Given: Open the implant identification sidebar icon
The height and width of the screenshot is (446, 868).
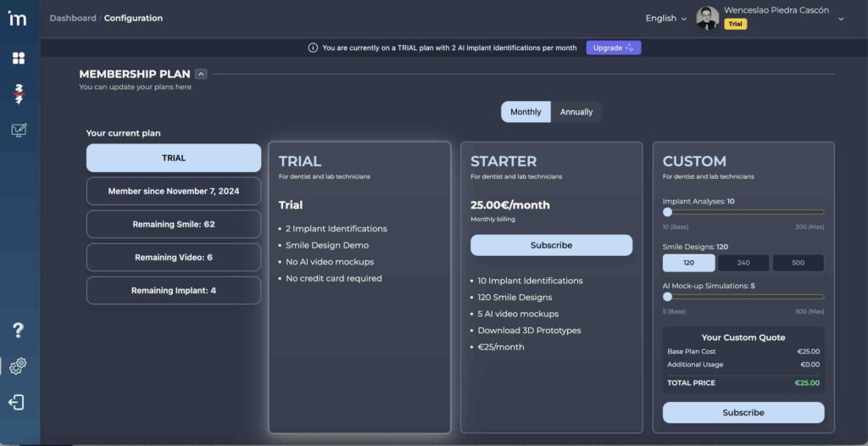Looking at the screenshot, I should tap(19, 93).
